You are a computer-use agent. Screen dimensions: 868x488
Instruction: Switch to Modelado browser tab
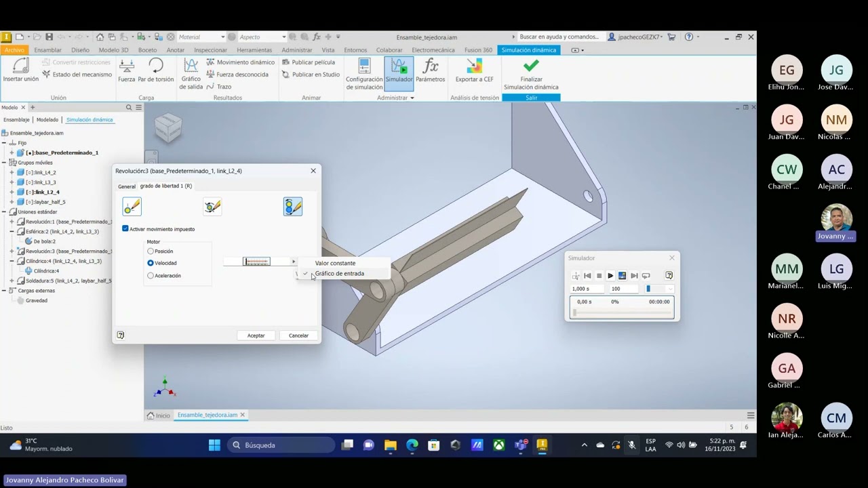(x=47, y=120)
